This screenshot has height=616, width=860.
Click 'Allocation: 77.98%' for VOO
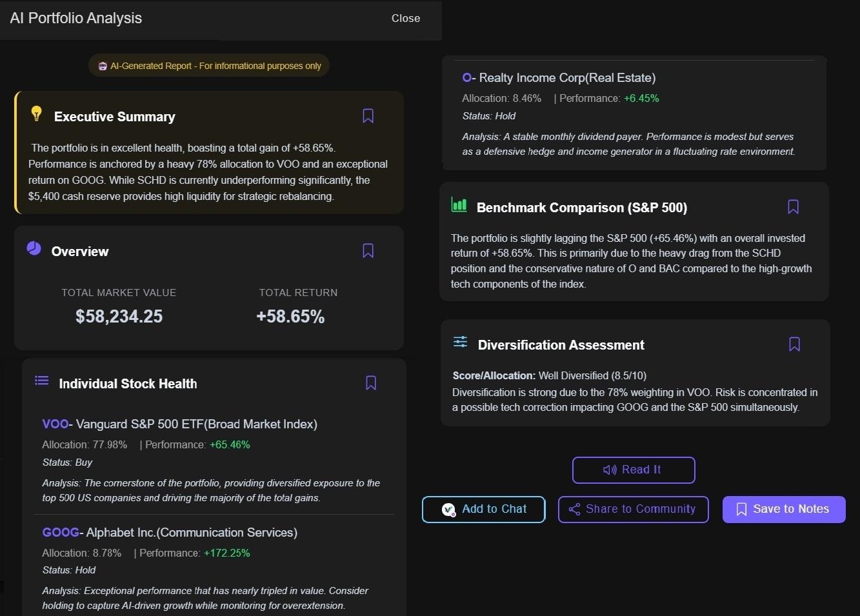point(85,445)
